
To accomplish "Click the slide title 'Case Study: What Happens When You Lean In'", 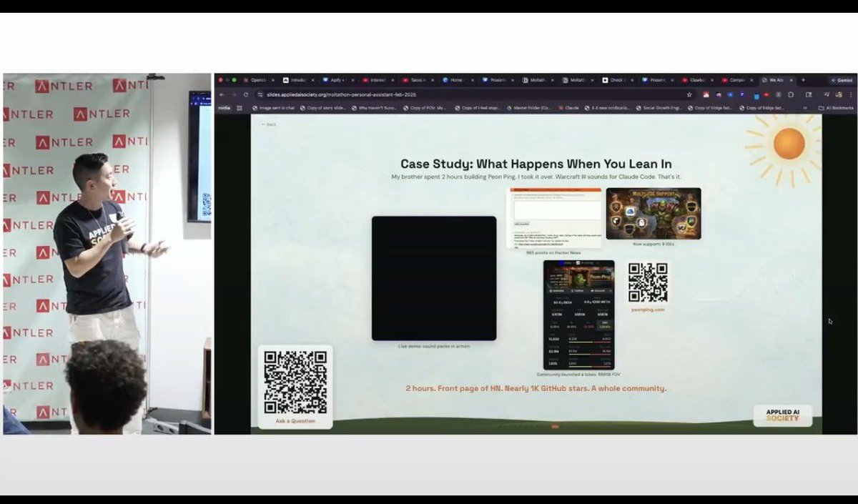I will click(536, 164).
